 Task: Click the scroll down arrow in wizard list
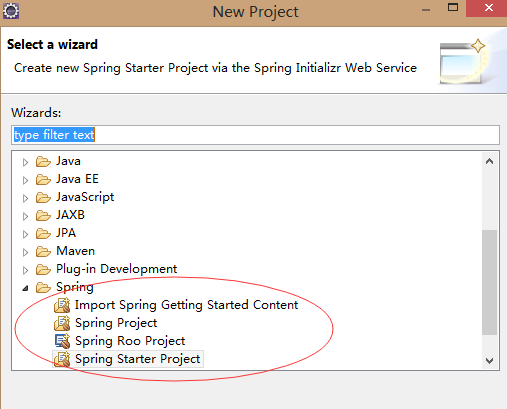pyautogui.click(x=489, y=361)
